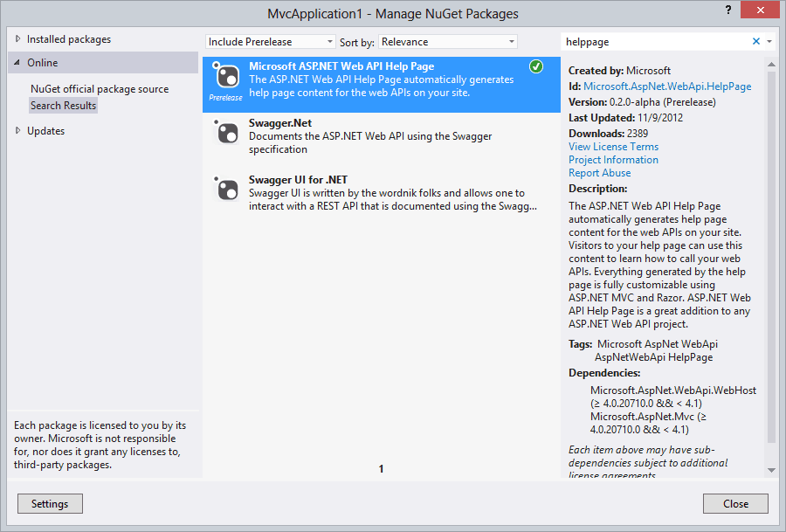Click the Created by Microsoft text
The width and height of the screenshot is (786, 532).
click(619, 71)
